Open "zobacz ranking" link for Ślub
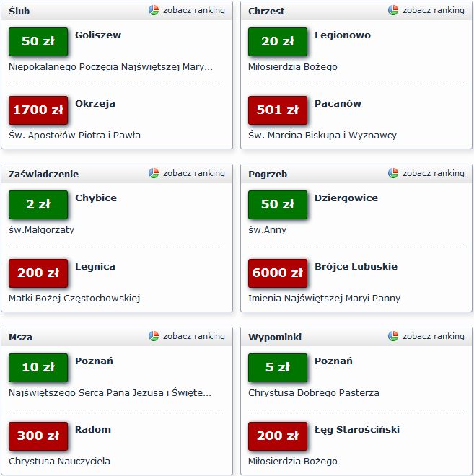 (193, 11)
